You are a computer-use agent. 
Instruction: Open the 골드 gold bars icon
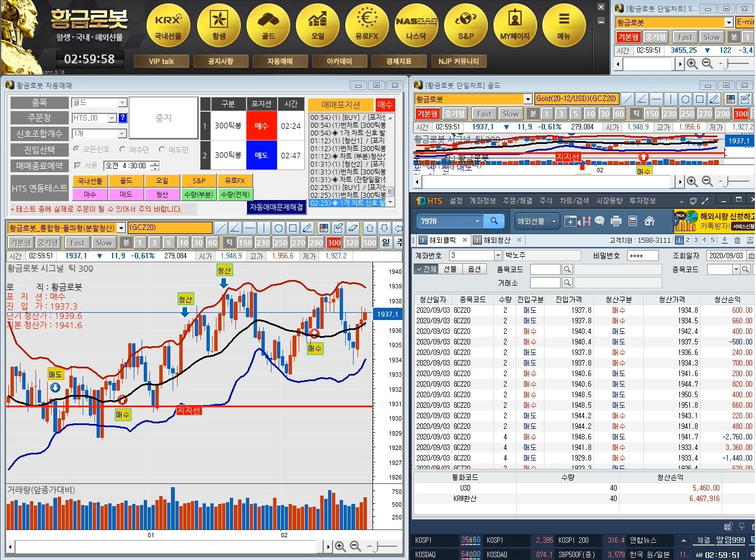point(268,25)
